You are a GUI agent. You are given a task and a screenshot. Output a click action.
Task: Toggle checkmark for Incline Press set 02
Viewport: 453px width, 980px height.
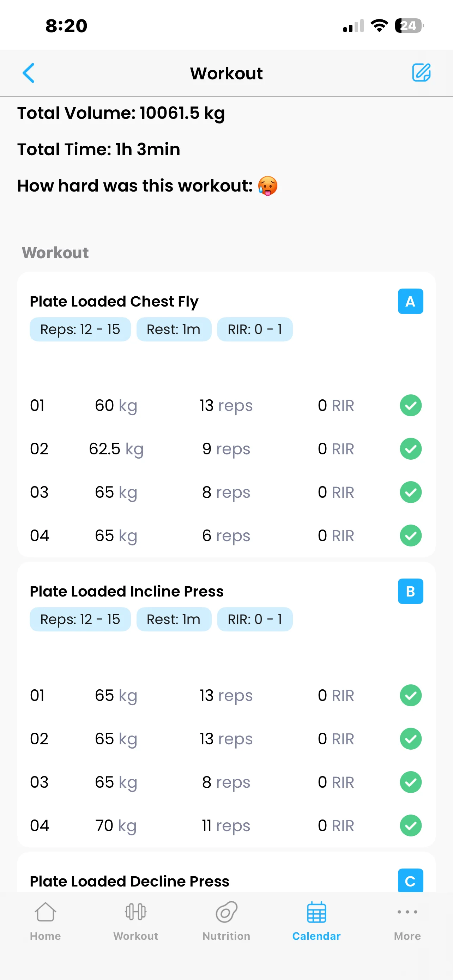[410, 739]
